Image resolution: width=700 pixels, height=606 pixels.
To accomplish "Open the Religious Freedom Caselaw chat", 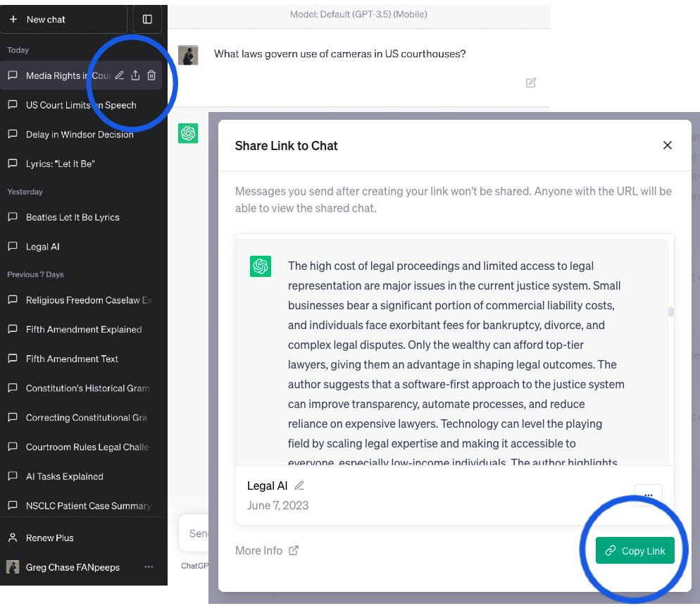I will 81,300.
